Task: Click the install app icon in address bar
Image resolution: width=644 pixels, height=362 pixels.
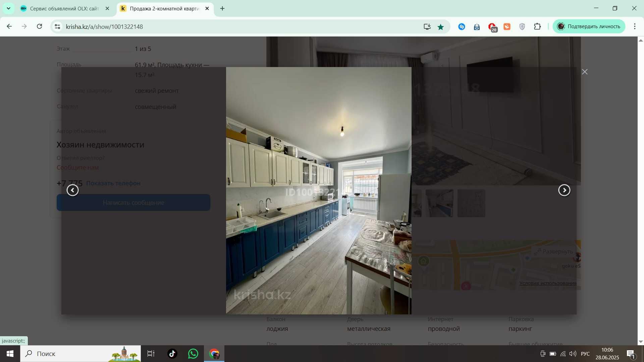Action: click(x=427, y=26)
